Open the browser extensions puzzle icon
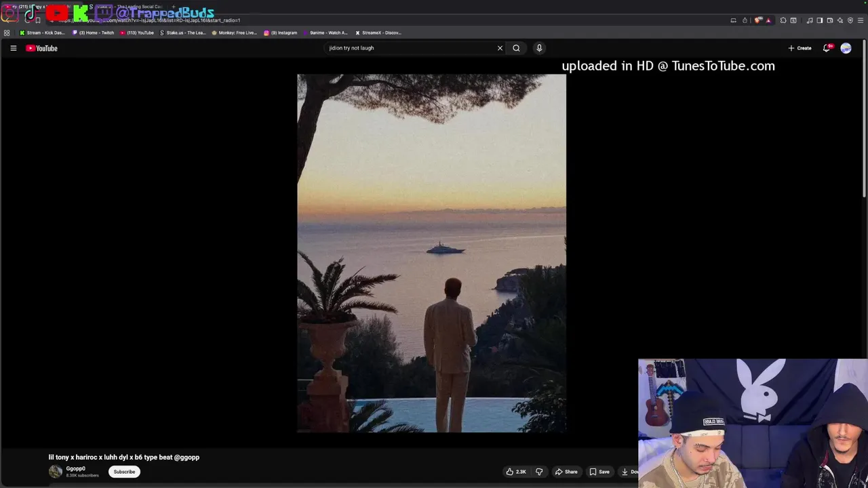 (x=783, y=20)
